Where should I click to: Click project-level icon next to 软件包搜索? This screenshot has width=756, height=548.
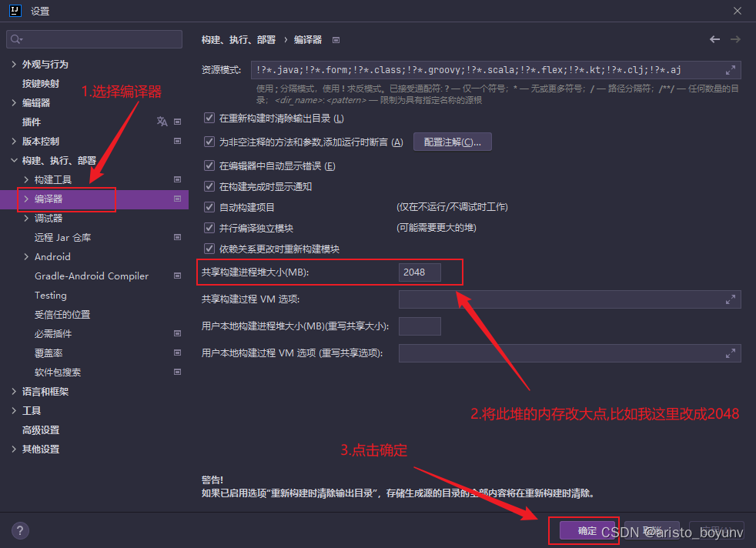click(x=177, y=373)
